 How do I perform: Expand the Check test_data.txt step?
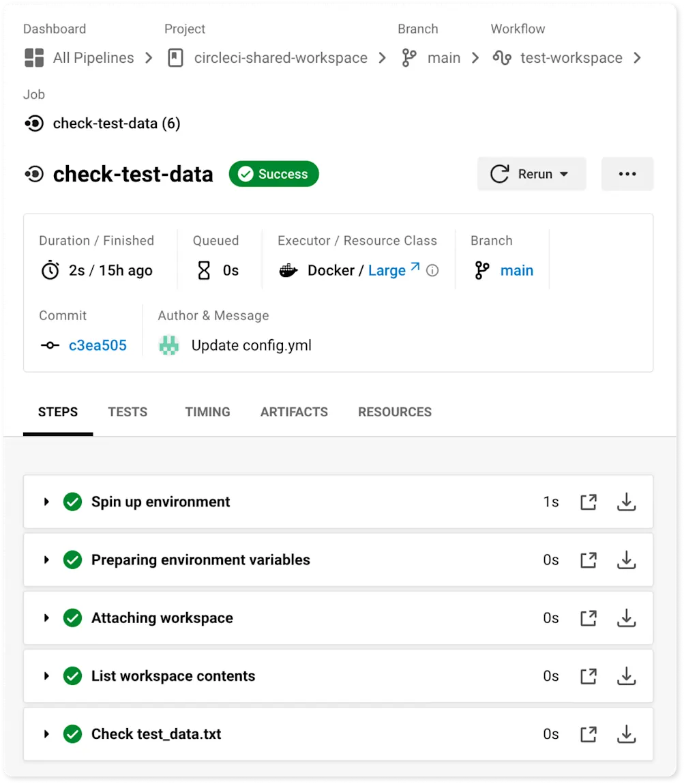(46, 734)
